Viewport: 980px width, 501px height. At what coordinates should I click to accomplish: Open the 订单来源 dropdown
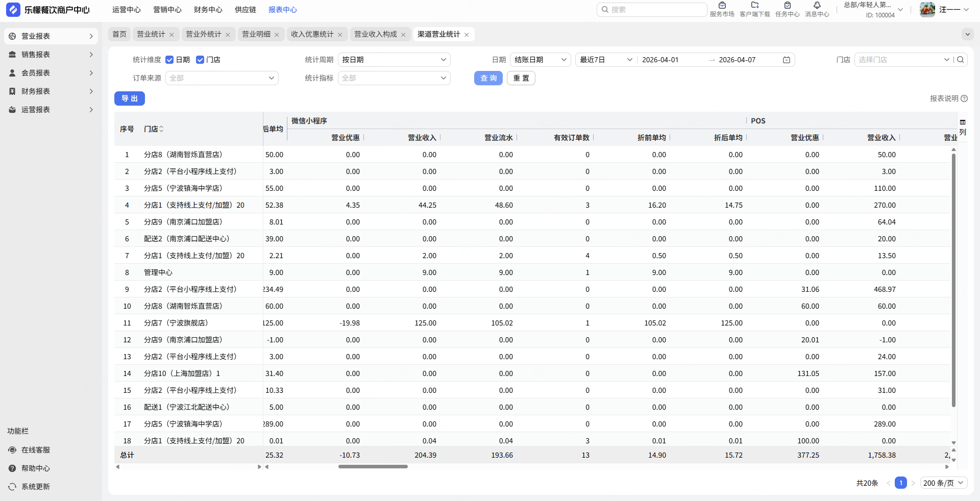[x=222, y=78]
